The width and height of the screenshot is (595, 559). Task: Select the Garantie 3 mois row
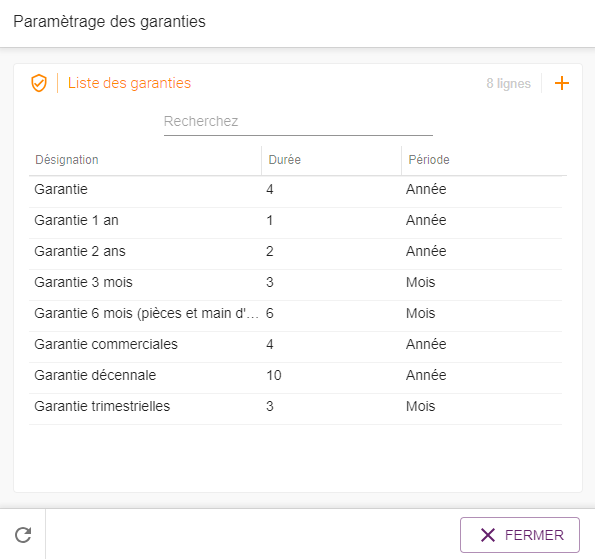pos(295,282)
